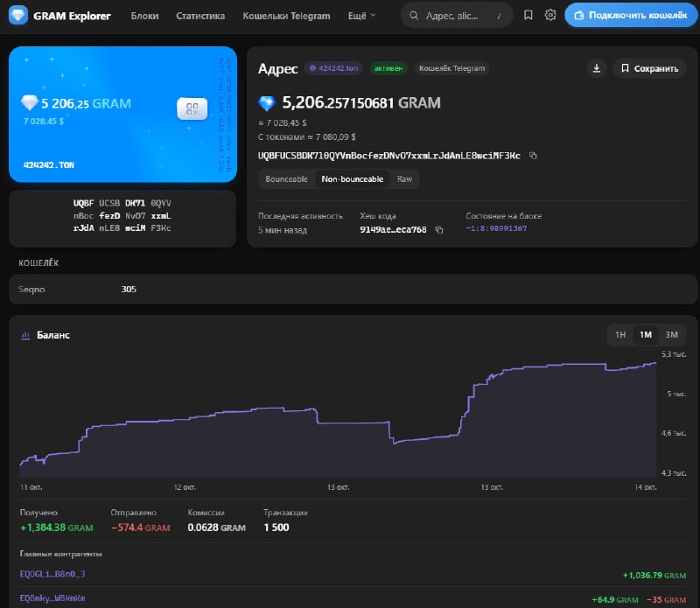Switch address format to Bounceable
The height and width of the screenshot is (608, 700).
287,179
